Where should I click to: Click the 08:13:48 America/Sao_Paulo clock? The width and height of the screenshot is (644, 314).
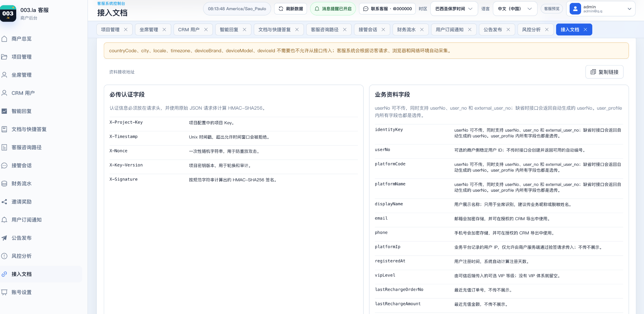(237, 9)
